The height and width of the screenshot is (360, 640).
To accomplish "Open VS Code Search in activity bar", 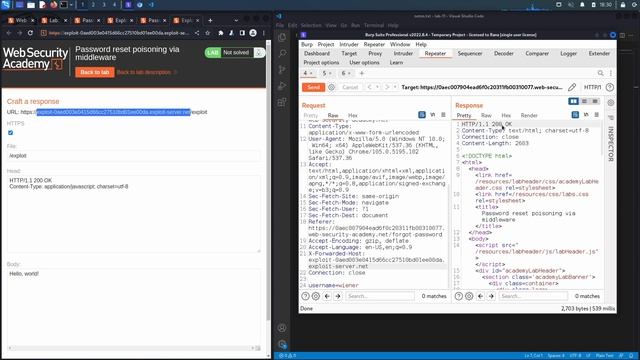I will (282, 53).
